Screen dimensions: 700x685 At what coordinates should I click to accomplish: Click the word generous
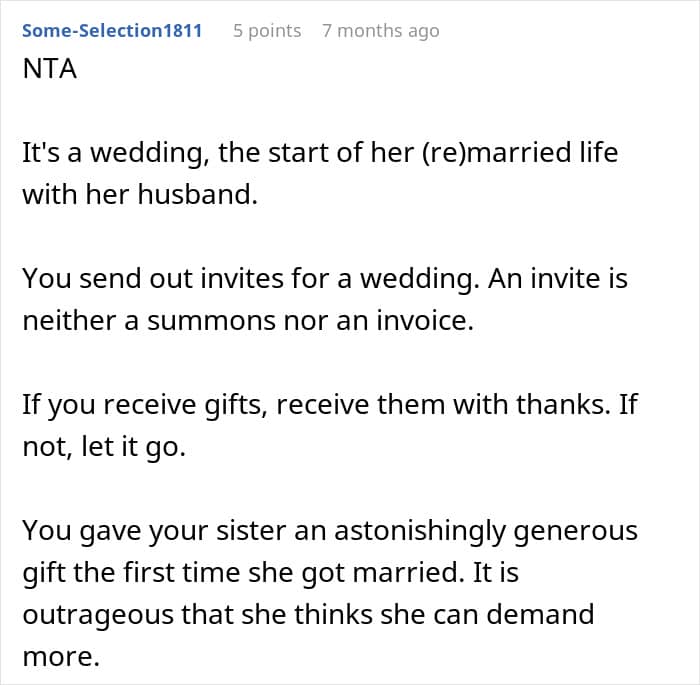(x=575, y=531)
